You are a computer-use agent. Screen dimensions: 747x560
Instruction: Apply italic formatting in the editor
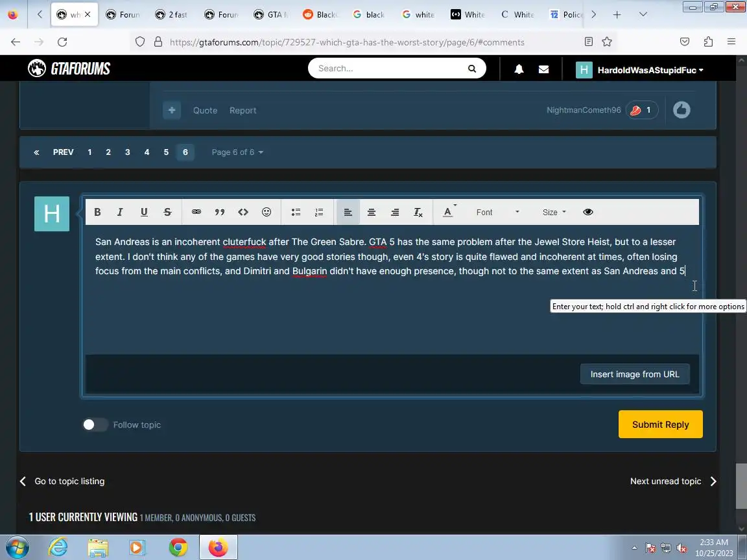click(120, 212)
